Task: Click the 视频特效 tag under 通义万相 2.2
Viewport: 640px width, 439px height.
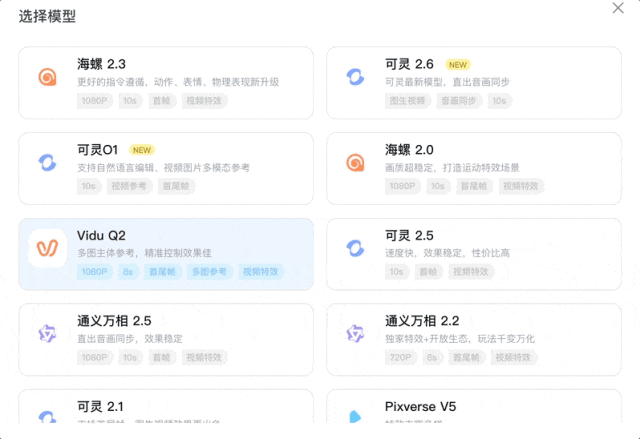Action: point(513,358)
